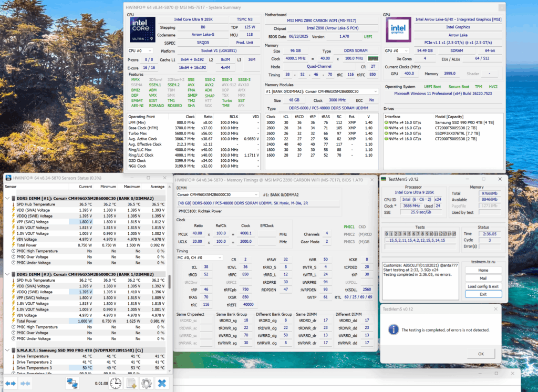Select the DIMM #3 VDDQ (SWB) Voltage row
The height and width of the screenshot is (392, 538).
click(85, 292)
